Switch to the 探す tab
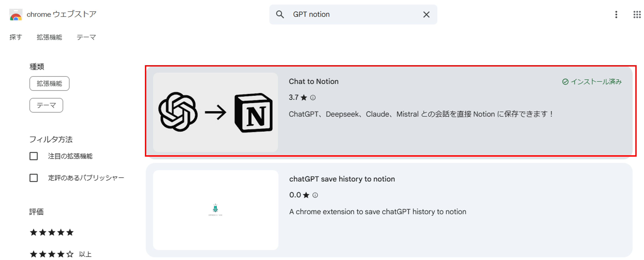This screenshot has height=260, width=644. point(16,37)
